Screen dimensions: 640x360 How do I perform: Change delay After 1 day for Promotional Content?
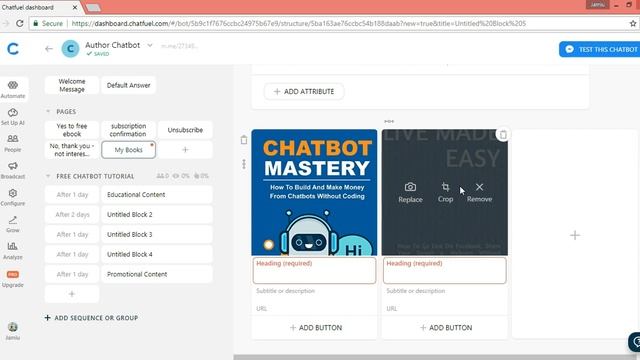click(72, 274)
